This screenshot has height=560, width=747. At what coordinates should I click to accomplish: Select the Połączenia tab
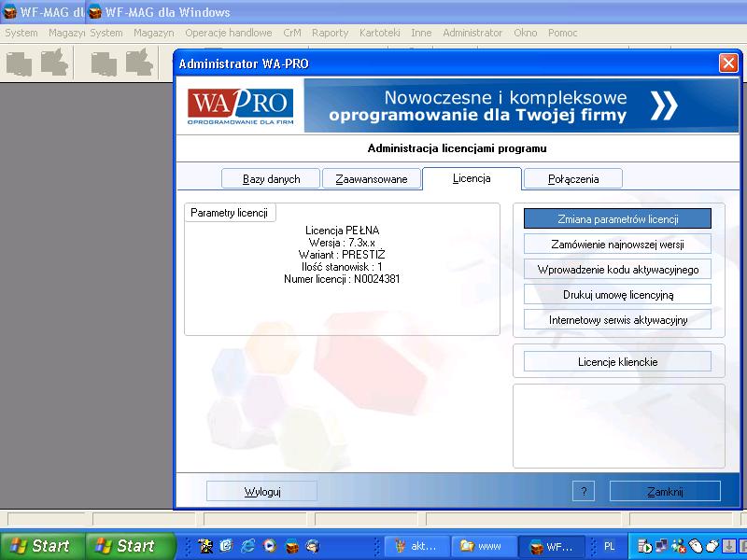(572, 179)
